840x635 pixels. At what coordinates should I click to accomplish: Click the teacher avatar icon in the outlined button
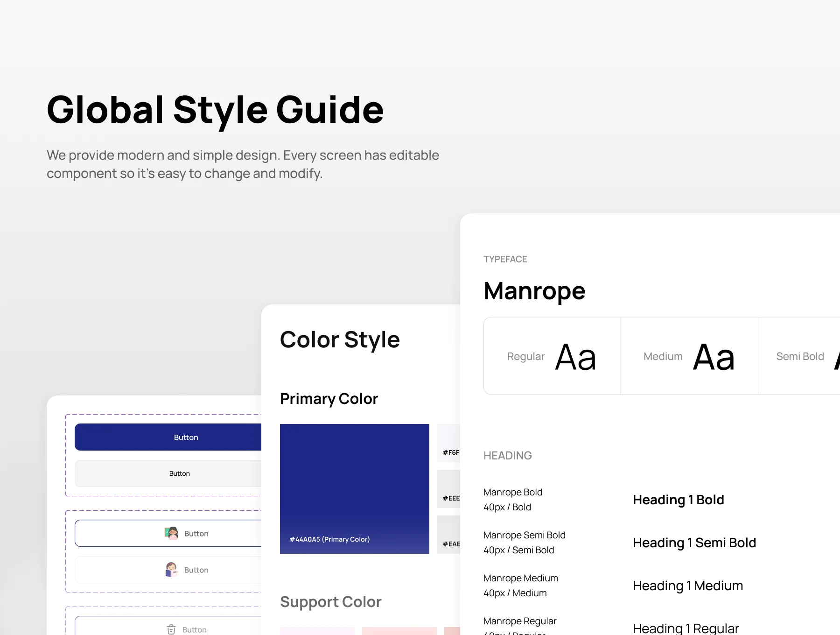172,533
